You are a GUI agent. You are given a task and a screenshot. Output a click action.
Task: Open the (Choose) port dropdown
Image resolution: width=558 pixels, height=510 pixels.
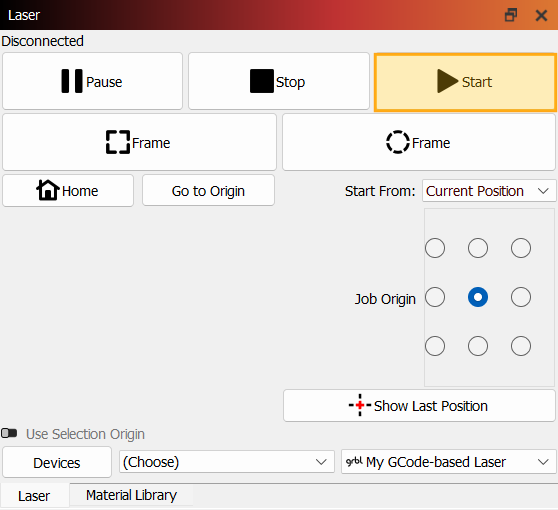point(227,462)
